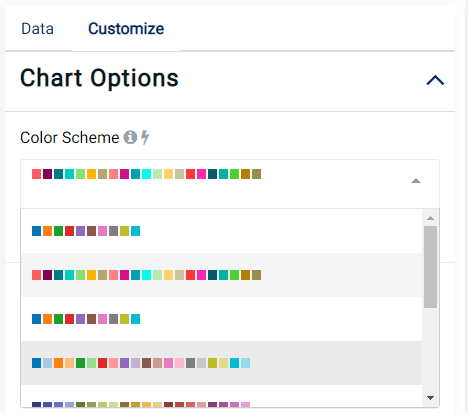Choose the twenty-color paired light-dark scheme
The image size is (468, 413).
click(x=221, y=363)
